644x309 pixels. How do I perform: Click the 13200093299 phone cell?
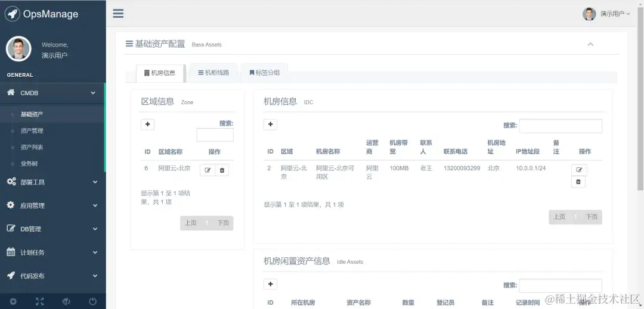(x=462, y=168)
